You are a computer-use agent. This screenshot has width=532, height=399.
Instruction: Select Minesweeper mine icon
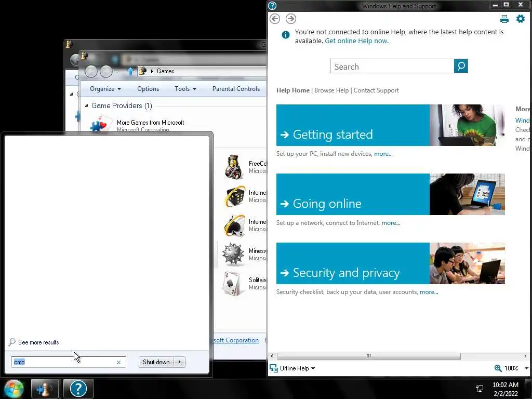click(233, 254)
